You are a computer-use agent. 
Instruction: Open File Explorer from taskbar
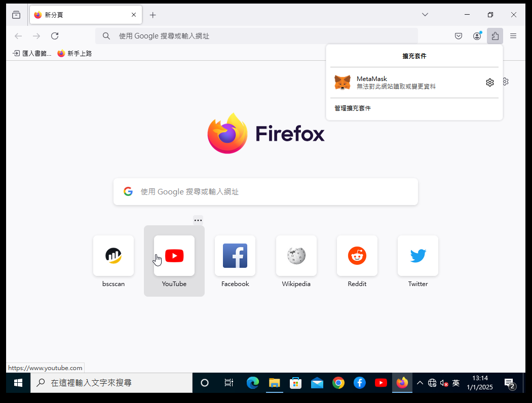pyautogui.click(x=275, y=383)
